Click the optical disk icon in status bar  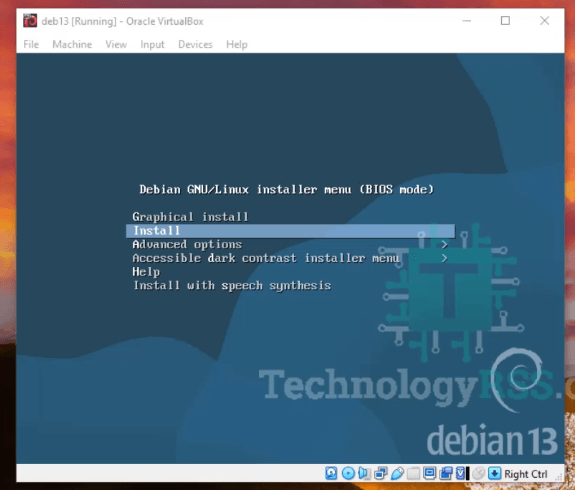(x=348, y=473)
